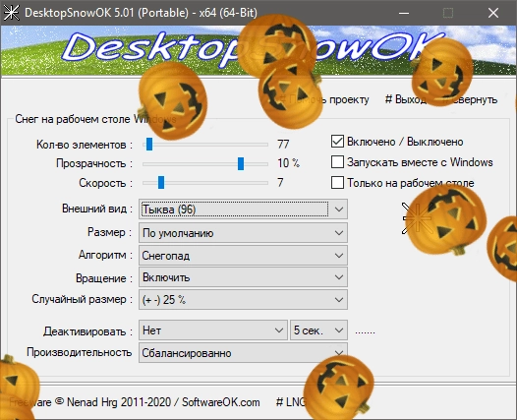Click the # Свернуть menu item
This screenshot has height=420, width=517.
(470, 99)
